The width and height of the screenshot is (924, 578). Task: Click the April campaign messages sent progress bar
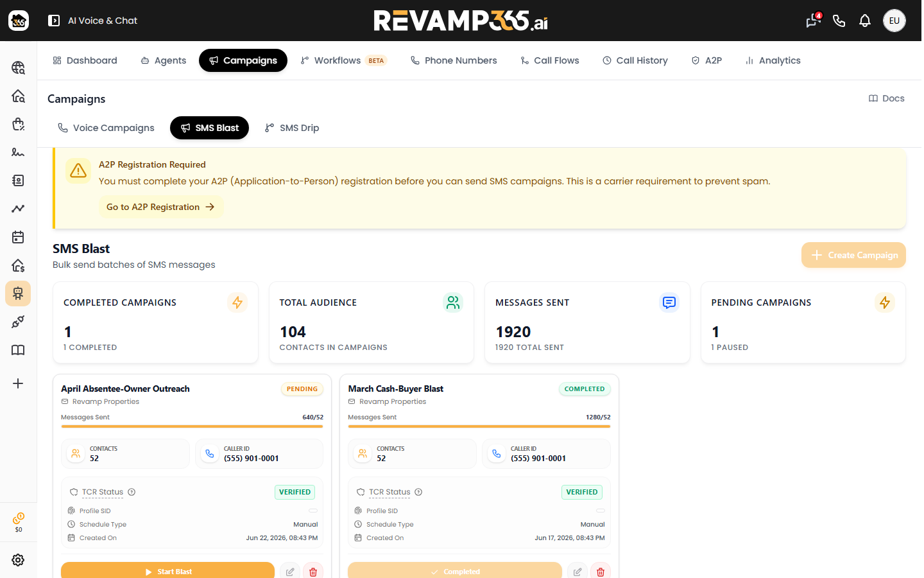tap(192, 426)
